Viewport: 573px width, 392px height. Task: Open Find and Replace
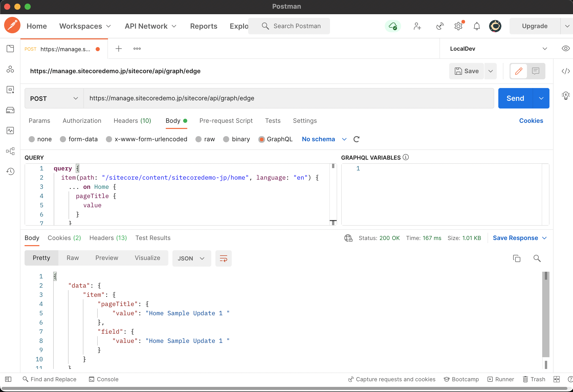pos(50,379)
